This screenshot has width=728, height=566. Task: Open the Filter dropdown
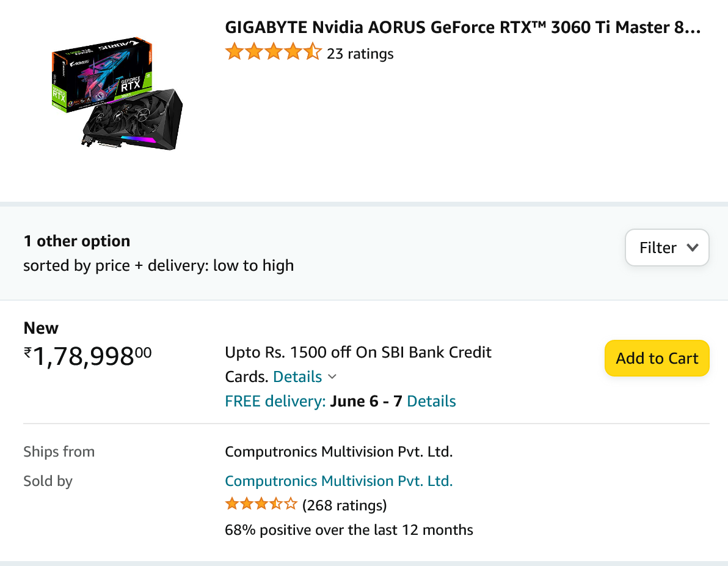point(666,248)
